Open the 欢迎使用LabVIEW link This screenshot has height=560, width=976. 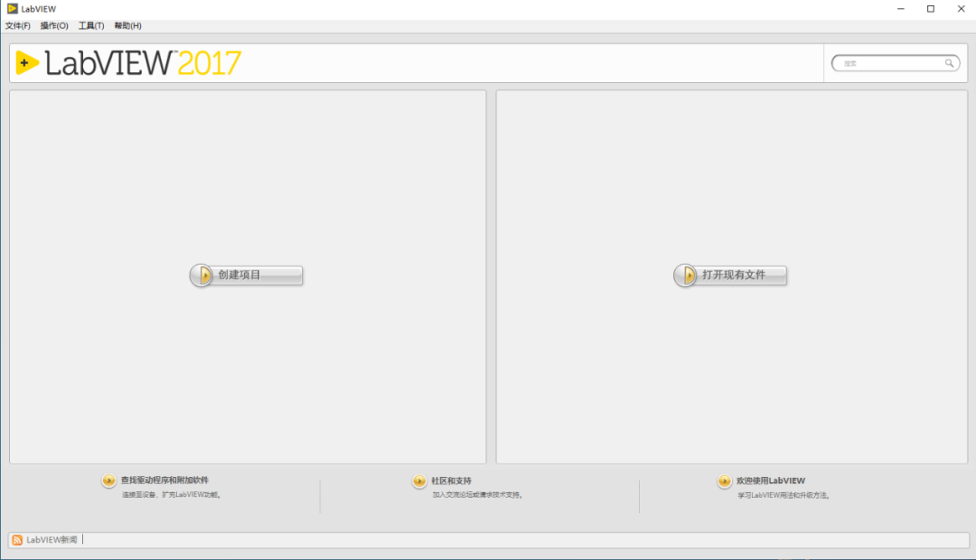coord(771,481)
